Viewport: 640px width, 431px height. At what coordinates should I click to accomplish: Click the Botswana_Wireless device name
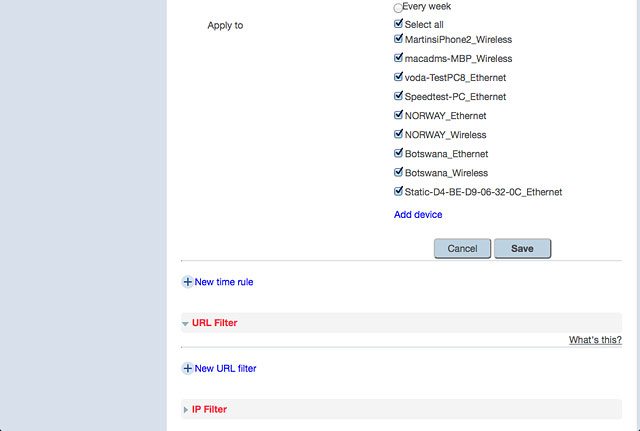(x=447, y=173)
